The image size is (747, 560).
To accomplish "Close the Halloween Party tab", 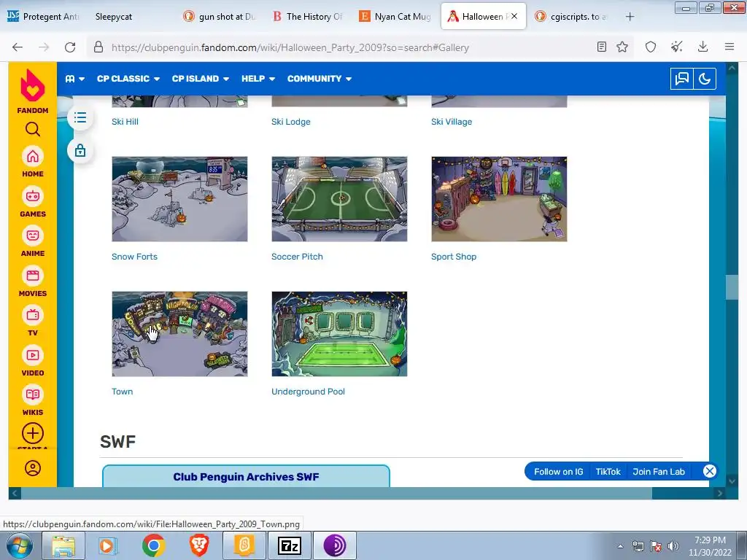I will click(x=514, y=16).
